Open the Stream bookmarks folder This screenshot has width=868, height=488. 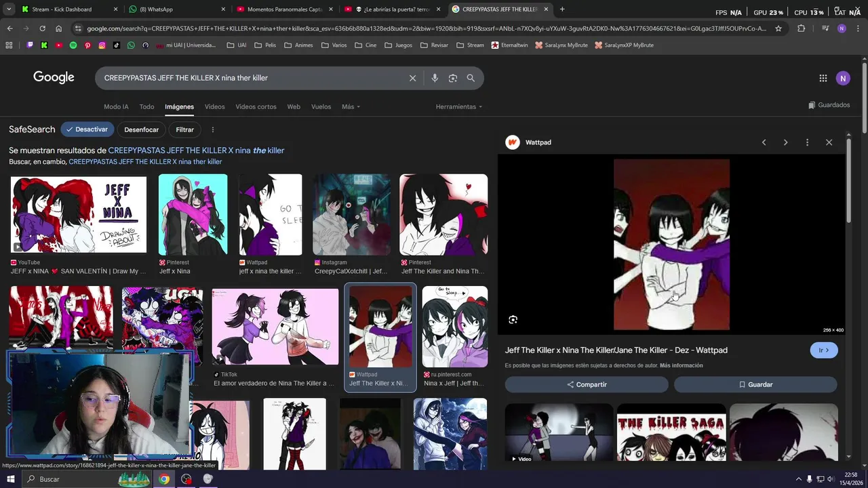tap(470, 45)
